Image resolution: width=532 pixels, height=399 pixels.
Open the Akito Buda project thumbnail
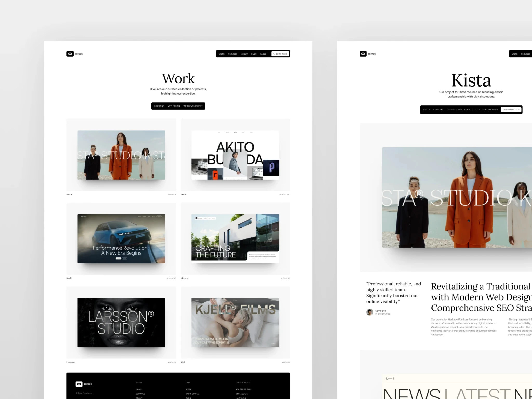pyautogui.click(x=235, y=155)
